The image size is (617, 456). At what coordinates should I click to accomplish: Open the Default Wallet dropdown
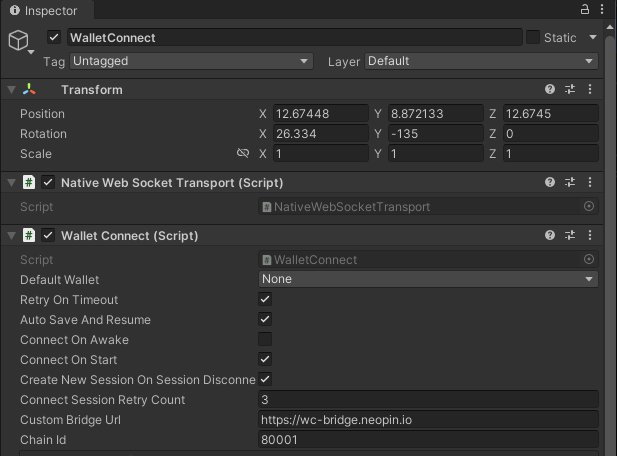[428, 279]
